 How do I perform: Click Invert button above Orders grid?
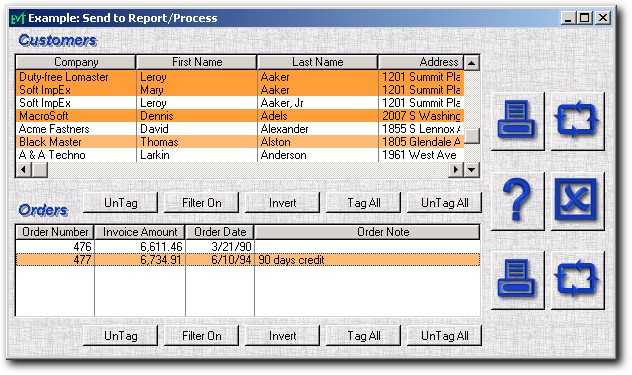(x=282, y=202)
